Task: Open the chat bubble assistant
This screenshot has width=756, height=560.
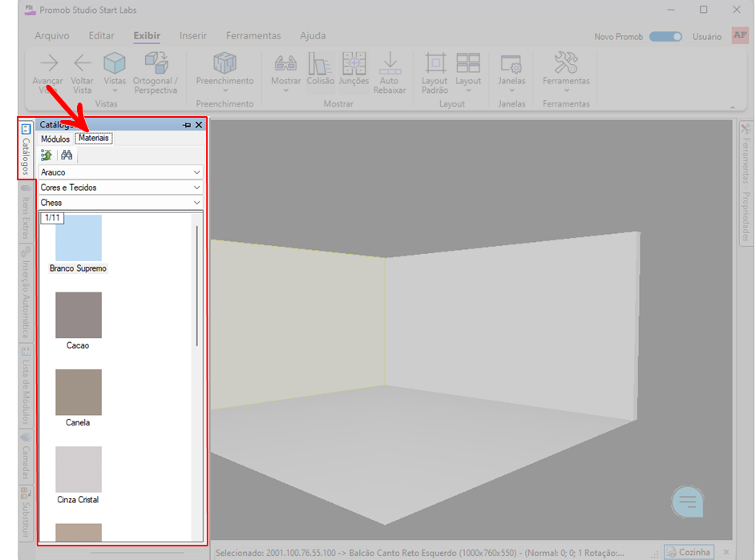Action: [x=688, y=502]
